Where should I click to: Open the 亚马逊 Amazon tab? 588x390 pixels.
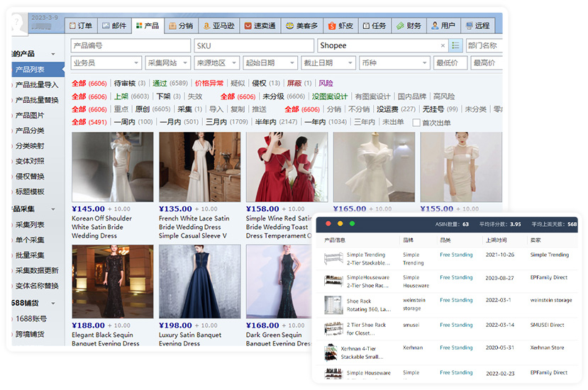219,26
